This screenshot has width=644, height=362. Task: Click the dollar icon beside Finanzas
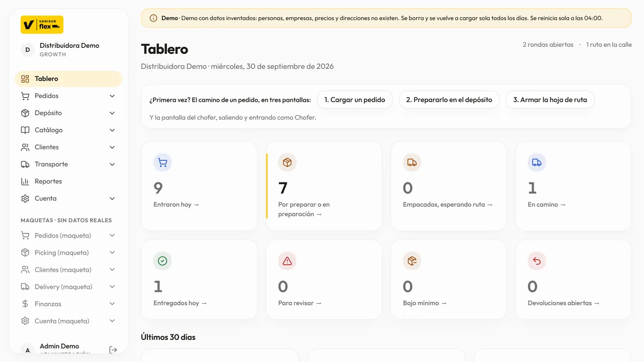[x=25, y=304]
